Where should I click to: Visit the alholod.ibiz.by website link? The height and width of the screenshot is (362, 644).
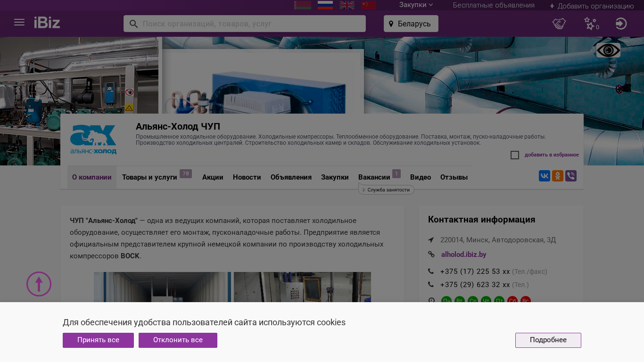[x=464, y=255]
